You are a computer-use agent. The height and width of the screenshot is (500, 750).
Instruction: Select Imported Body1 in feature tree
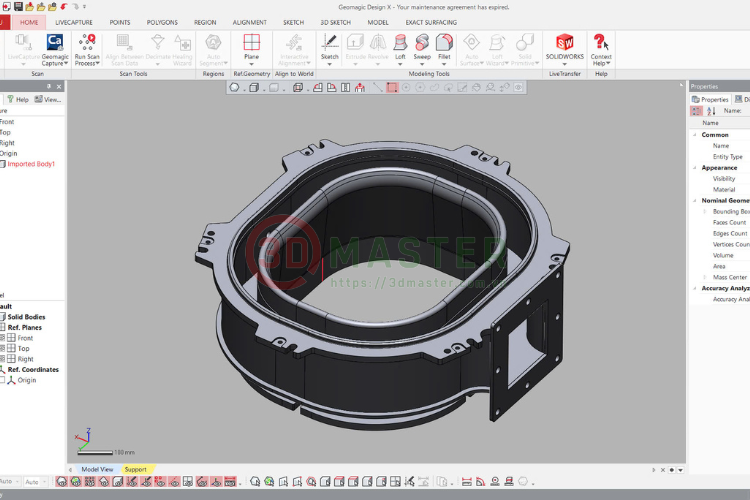tap(30, 164)
